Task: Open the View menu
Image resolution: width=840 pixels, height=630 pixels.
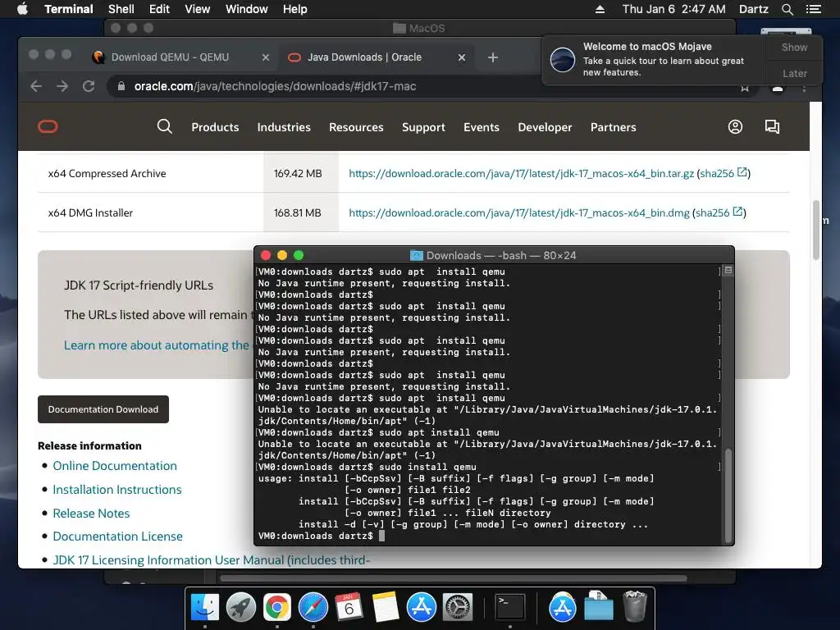Action: pyautogui.click(x=197, y=9)
